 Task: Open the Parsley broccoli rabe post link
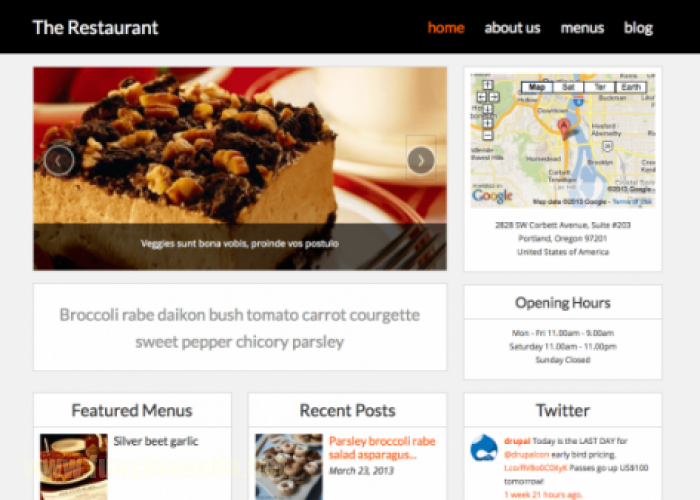tap(382, 448)
